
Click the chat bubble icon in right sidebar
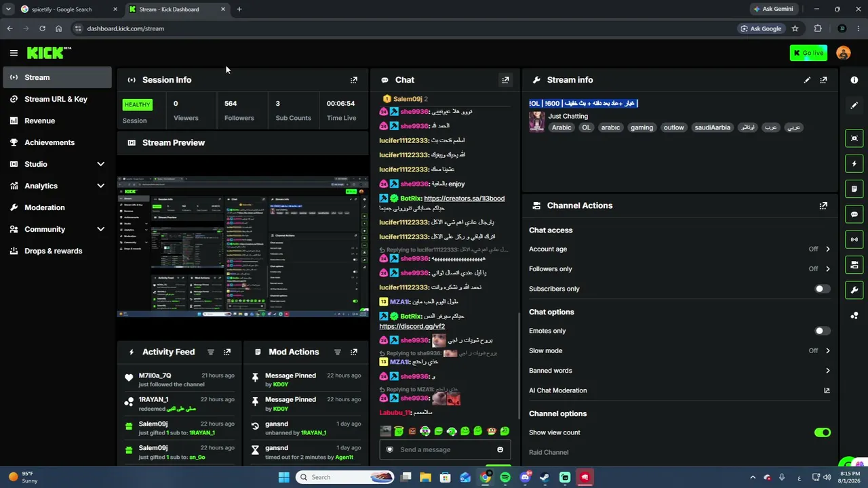[854, 214]
